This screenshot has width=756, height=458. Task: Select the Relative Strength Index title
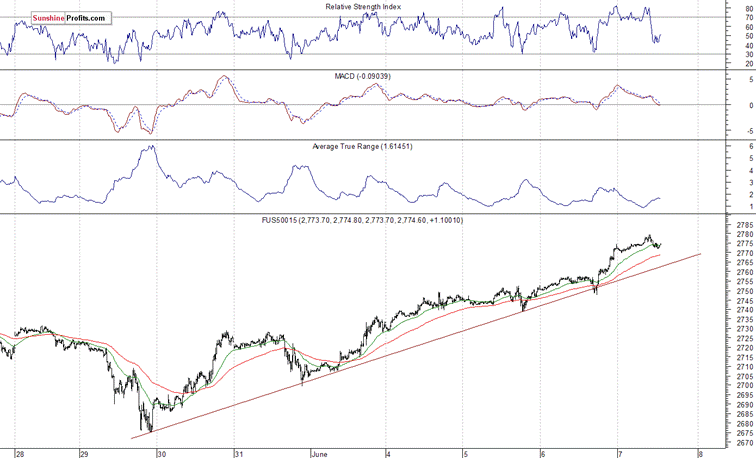[x=366, y=7]
